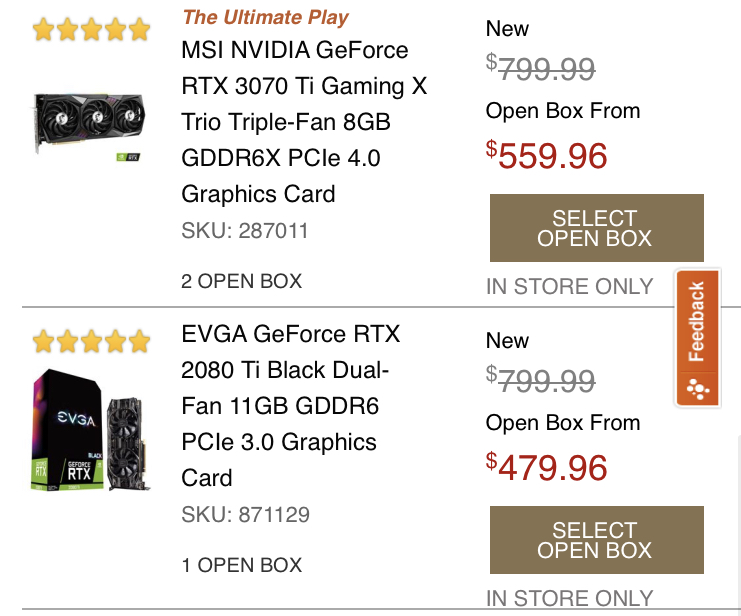Click the "2 OPEN BOX" availability text
The image size is (741, 616).
(x=241, y=281)
